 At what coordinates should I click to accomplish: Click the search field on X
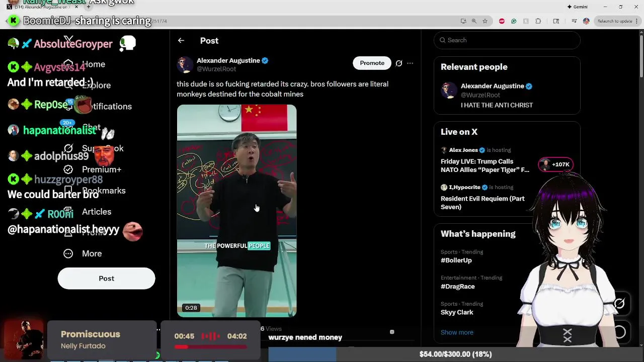(x=507, y=40)
